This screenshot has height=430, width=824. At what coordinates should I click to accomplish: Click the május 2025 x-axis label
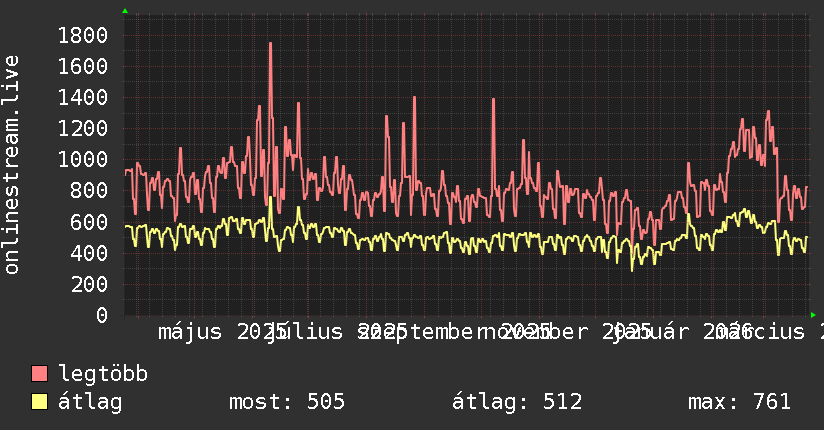pos(222,332)
